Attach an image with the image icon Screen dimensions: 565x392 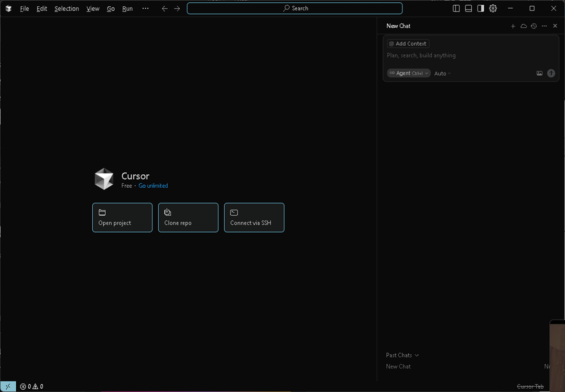pos(539,73)
